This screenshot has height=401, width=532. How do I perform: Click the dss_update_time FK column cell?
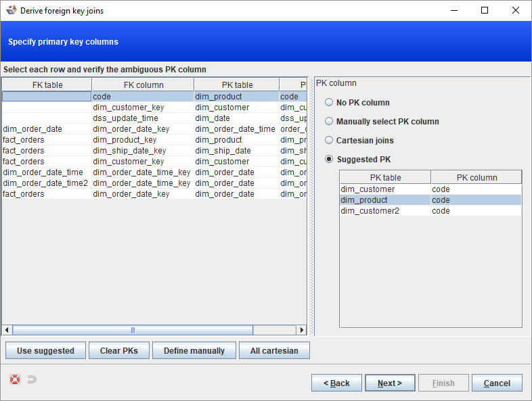pos(143,118)
